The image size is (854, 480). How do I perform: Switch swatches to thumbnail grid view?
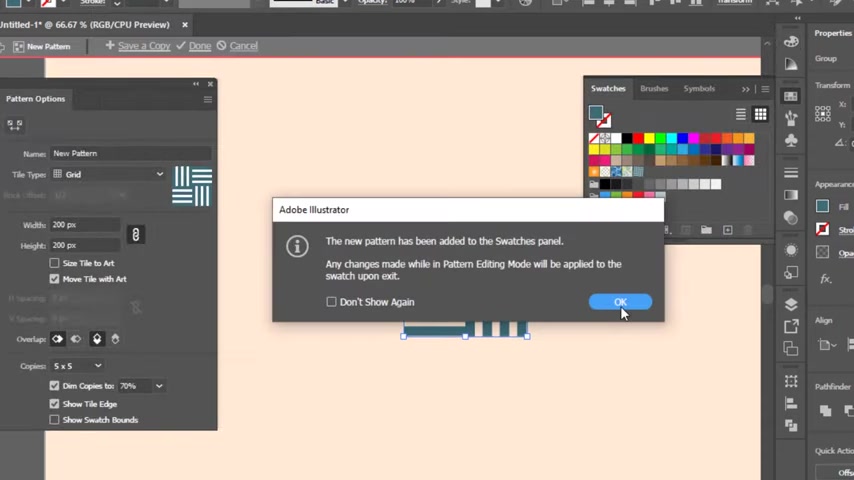[x=760, y=114]
